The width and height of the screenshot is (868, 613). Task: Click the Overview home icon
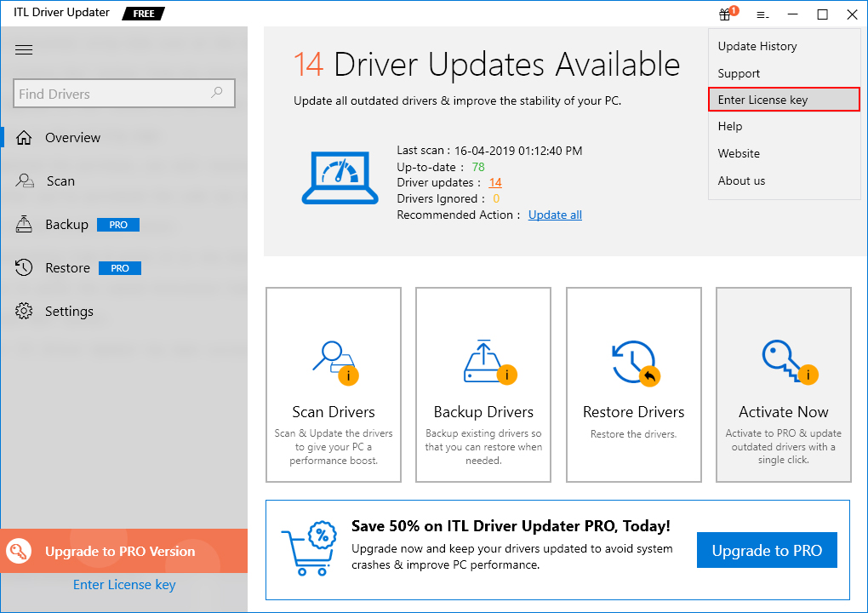click(24, 137)
